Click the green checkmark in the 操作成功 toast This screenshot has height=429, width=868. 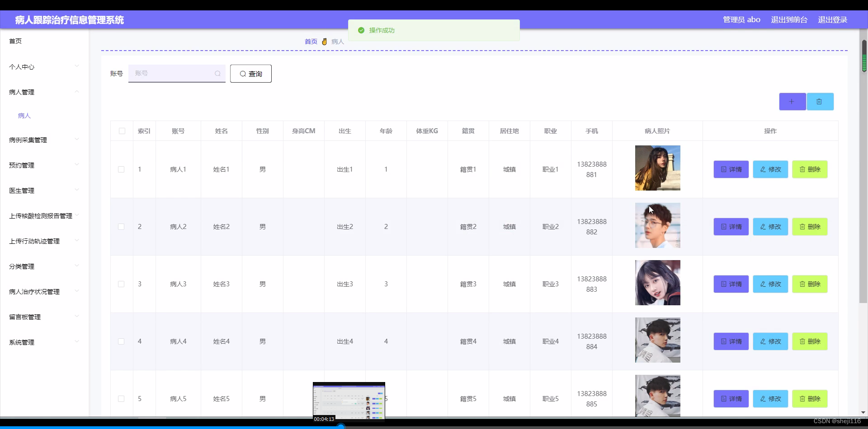361,30
